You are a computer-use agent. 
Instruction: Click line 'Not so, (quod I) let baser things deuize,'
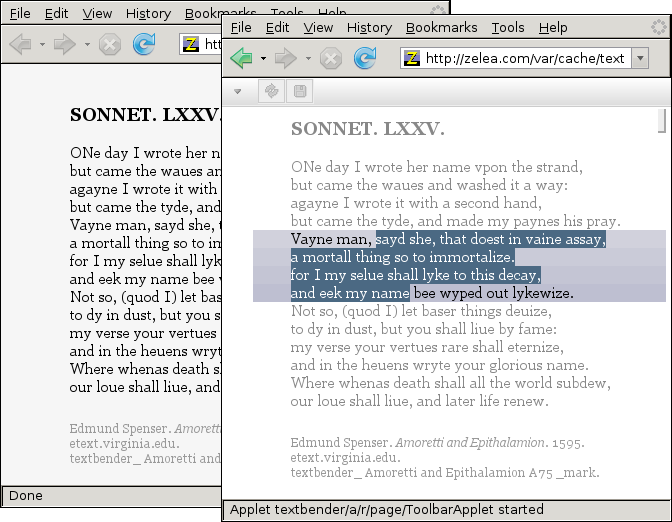point(421,311)
